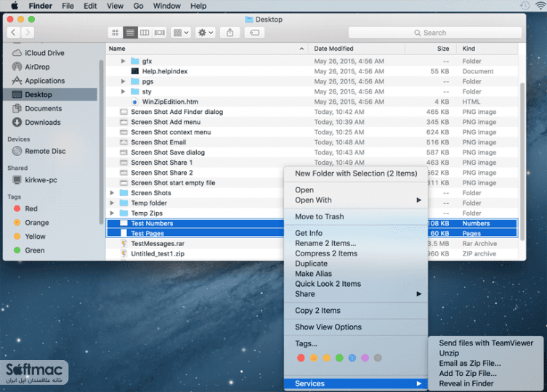Select Desktop in the sidebar
Image resolution: width=547 pixels, height=392 pixels.
[x=50, y=94]
